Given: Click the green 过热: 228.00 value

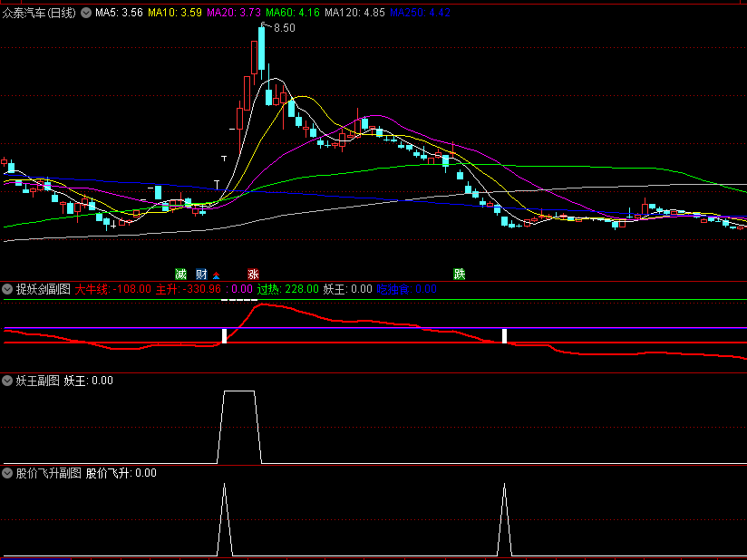Looking at the screenshot, I should coord(288,289).
